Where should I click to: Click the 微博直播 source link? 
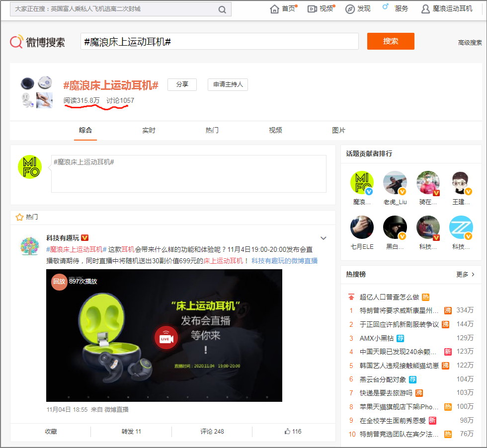pos(116,410)
